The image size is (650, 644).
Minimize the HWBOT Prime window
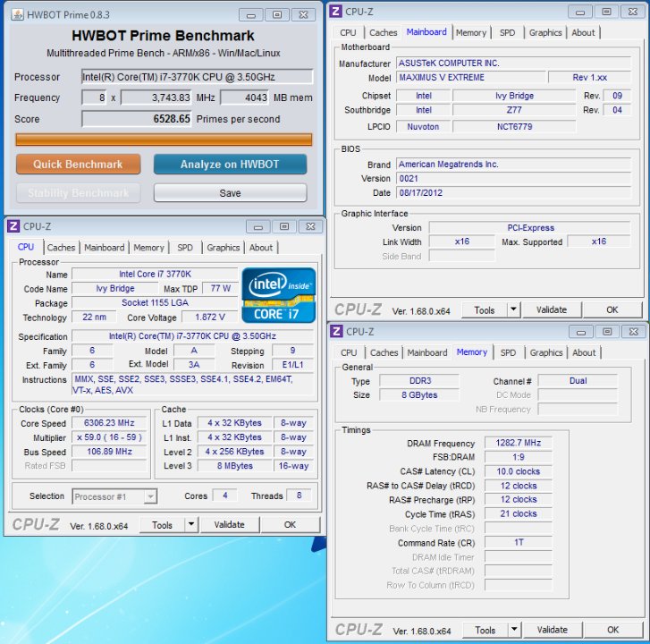pyautogui.click(x=251, y=15)
